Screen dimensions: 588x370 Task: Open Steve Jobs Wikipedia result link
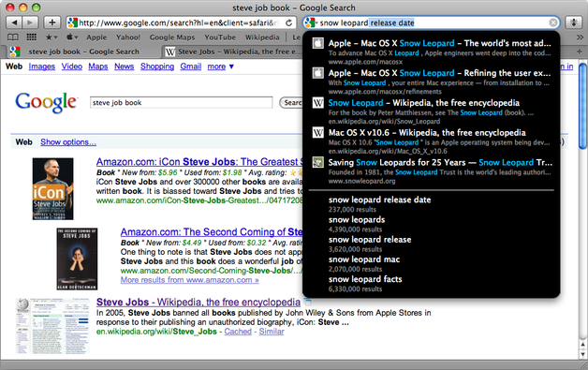[x=198, y=302]
